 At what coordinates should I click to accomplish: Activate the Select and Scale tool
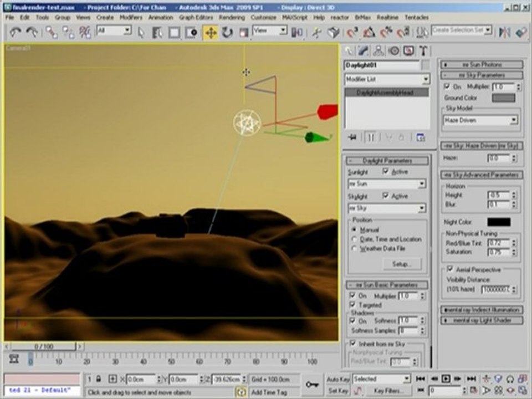coord(244,33)
